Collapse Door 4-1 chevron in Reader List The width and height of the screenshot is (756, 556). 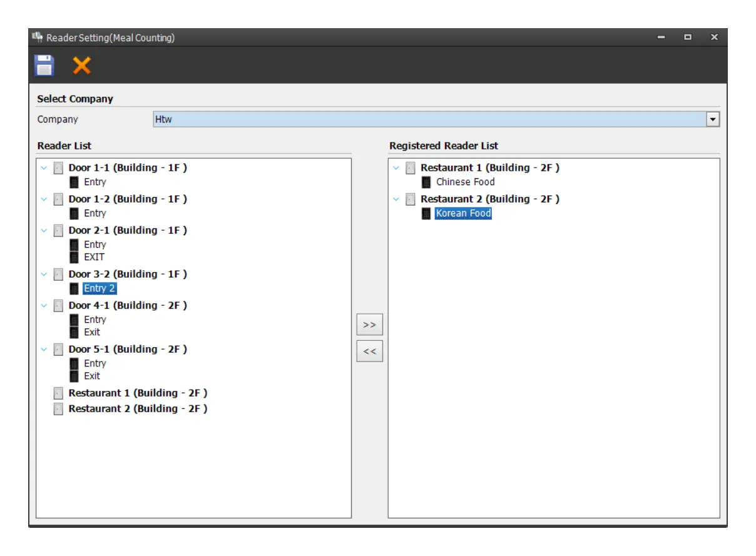[44, 305]
